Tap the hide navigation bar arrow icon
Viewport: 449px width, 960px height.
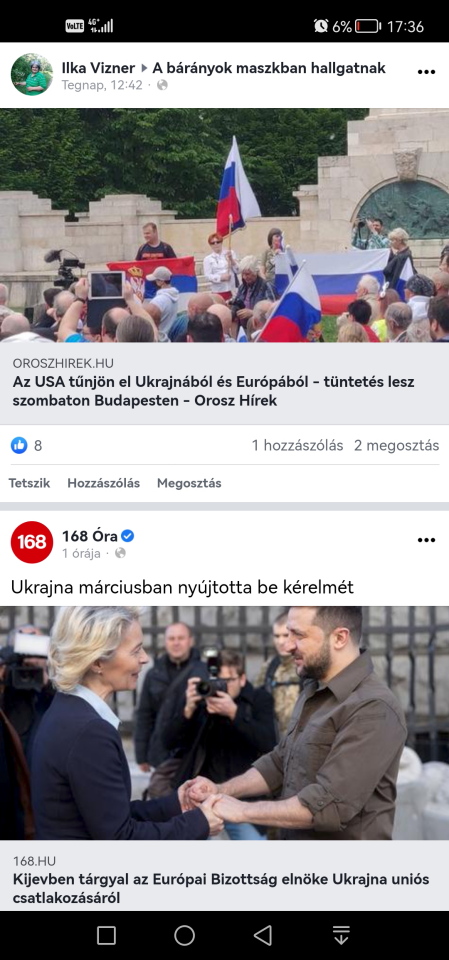point(341,935)
